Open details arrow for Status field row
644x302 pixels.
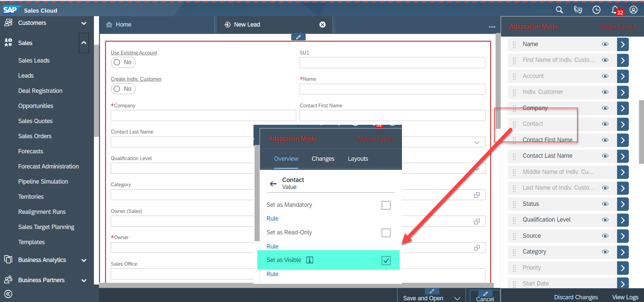[623, 204]
